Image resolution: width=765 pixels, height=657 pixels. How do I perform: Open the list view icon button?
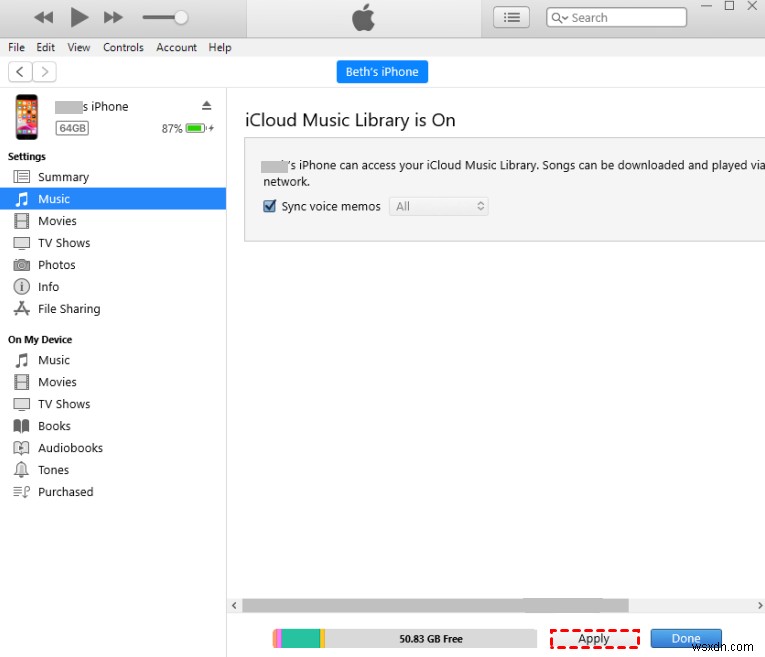pos(511,18)
